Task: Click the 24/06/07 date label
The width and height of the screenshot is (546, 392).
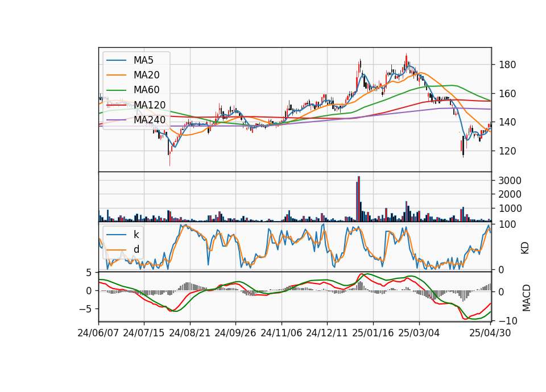Action: 98,333
